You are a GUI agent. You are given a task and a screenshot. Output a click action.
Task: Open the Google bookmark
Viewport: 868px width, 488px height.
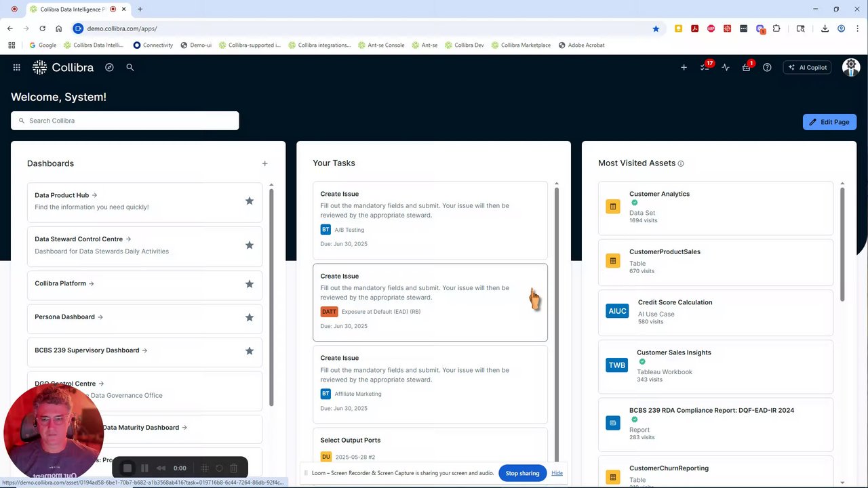point(43,45)
